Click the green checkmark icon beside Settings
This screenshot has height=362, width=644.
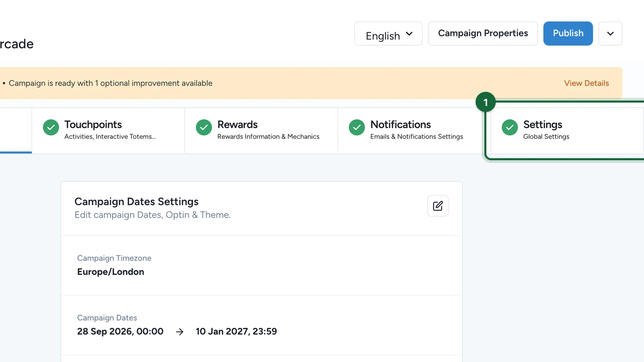click(x=510, y=128)
